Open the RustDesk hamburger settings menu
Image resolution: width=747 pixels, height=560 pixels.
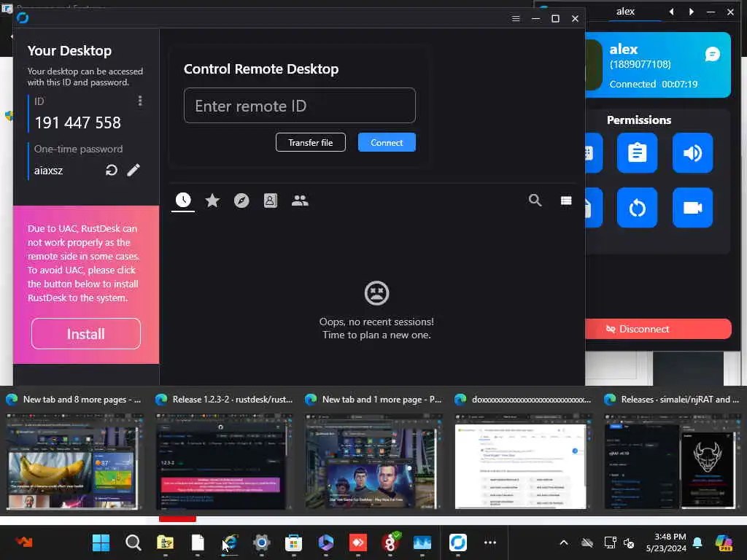pos(516,18)
